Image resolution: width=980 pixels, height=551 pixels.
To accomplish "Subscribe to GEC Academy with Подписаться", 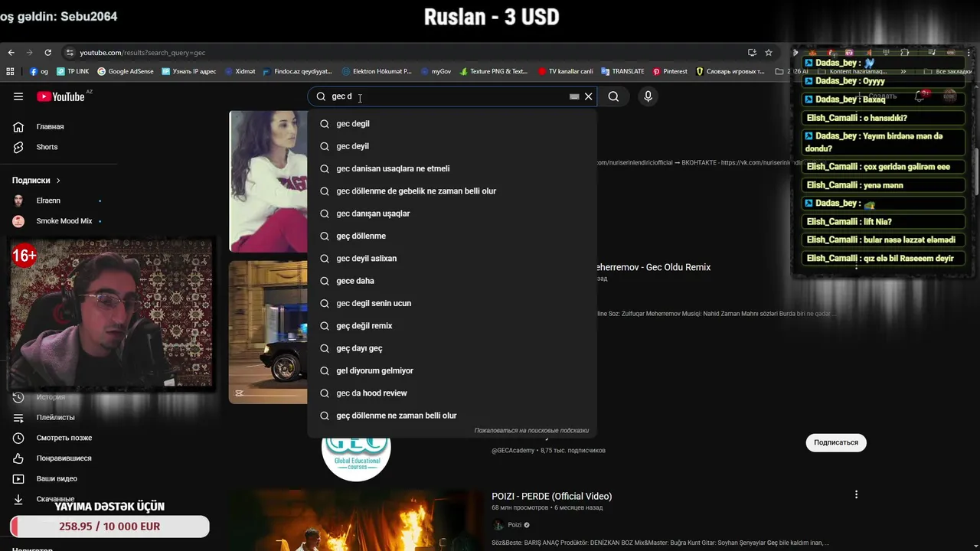I will (836, 442).
